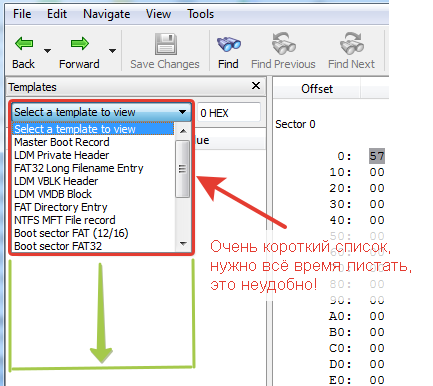Choose 'Select a template to view' list entry

tap(93, 129)
